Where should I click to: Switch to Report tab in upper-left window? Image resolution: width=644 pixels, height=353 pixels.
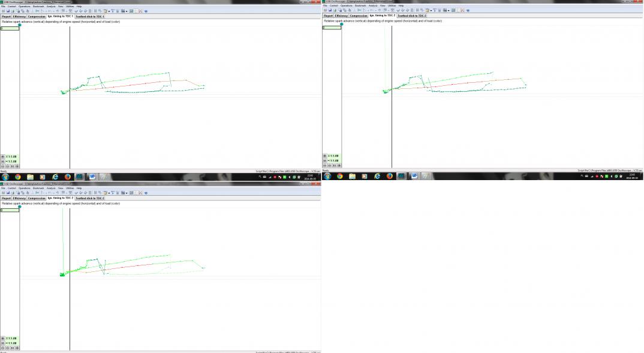[6, 16]
